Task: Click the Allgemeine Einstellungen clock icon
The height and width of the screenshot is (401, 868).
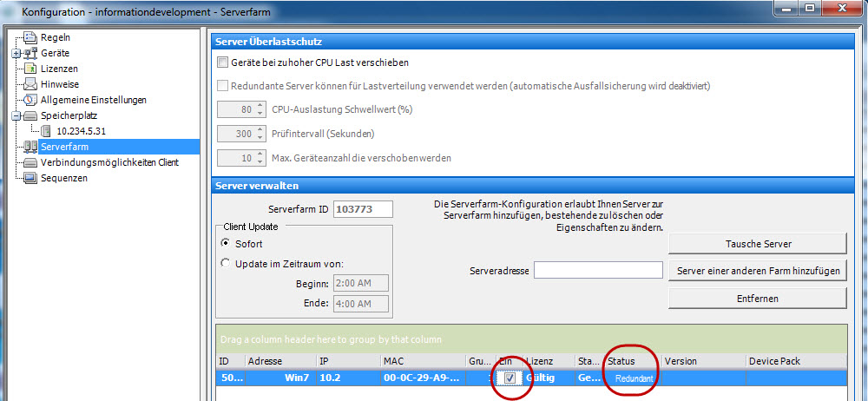Action: click(x=30, y=100)
